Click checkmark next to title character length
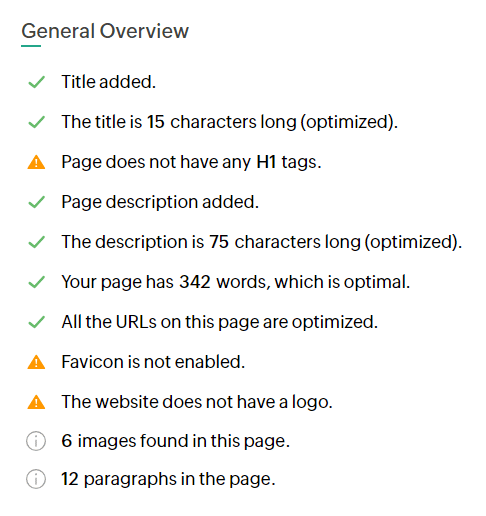Image resolution: width=486 pixels, height=516 pixels. click(36, 122)
